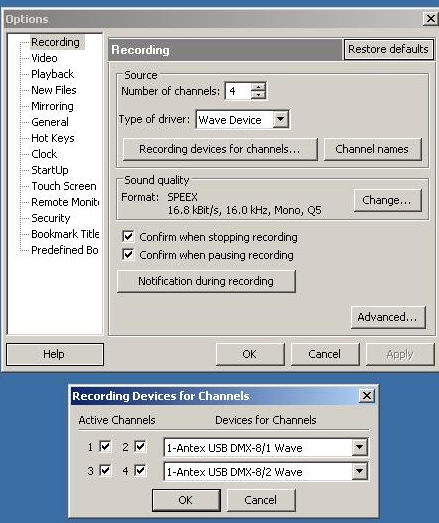Select Hot Keys in the options tree

pos(53,138)
